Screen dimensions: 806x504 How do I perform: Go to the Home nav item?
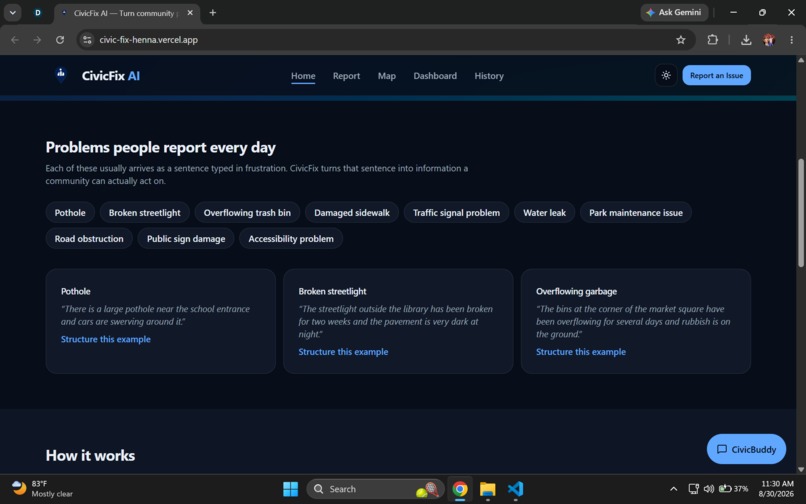[x=303, y=76]
